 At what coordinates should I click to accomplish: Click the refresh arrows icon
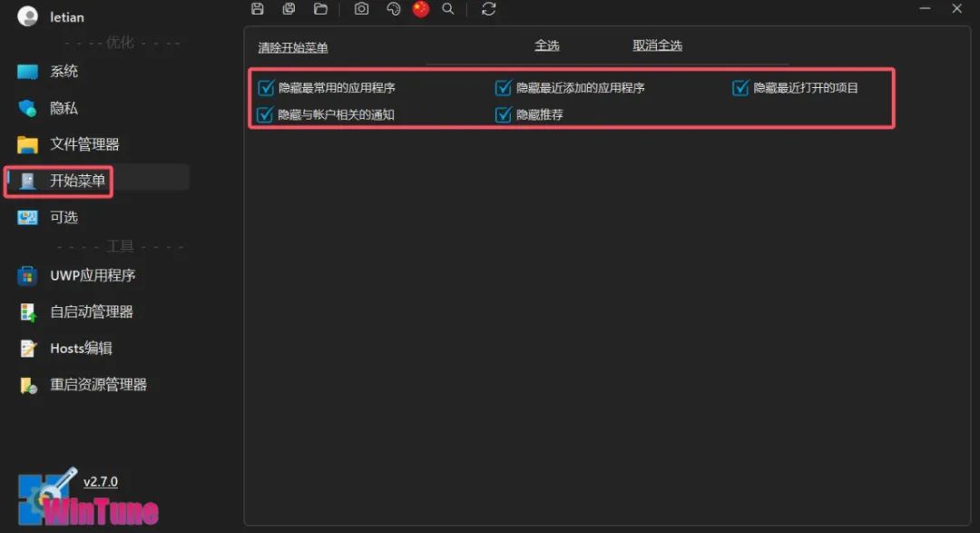pos(489,9)
